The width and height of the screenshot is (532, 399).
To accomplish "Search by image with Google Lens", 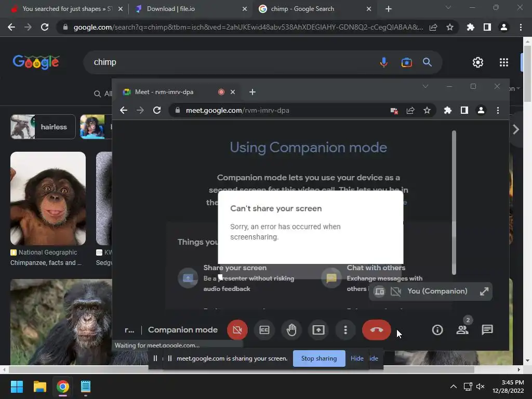I will 406,62.
